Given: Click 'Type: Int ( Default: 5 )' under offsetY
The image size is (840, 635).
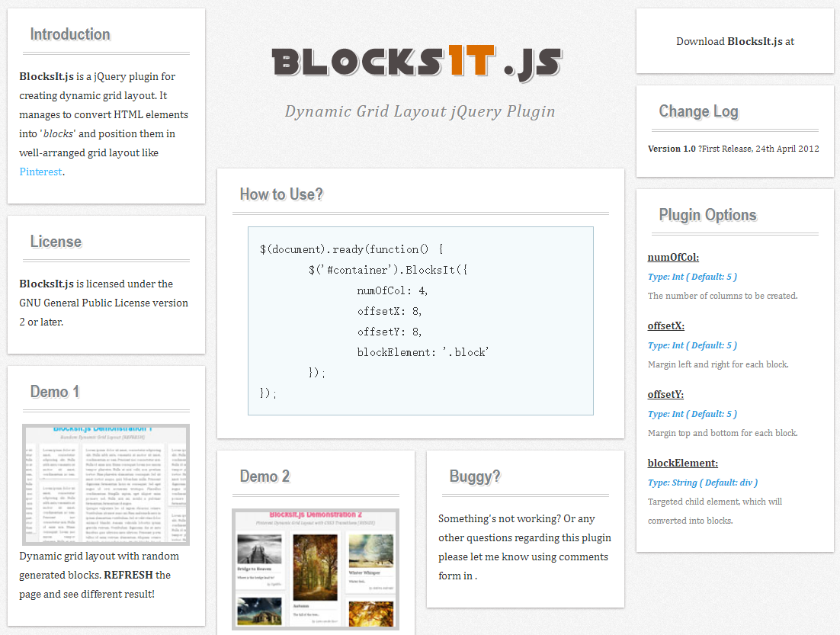Looking at the screenshot, I should (x=692, y=414).
